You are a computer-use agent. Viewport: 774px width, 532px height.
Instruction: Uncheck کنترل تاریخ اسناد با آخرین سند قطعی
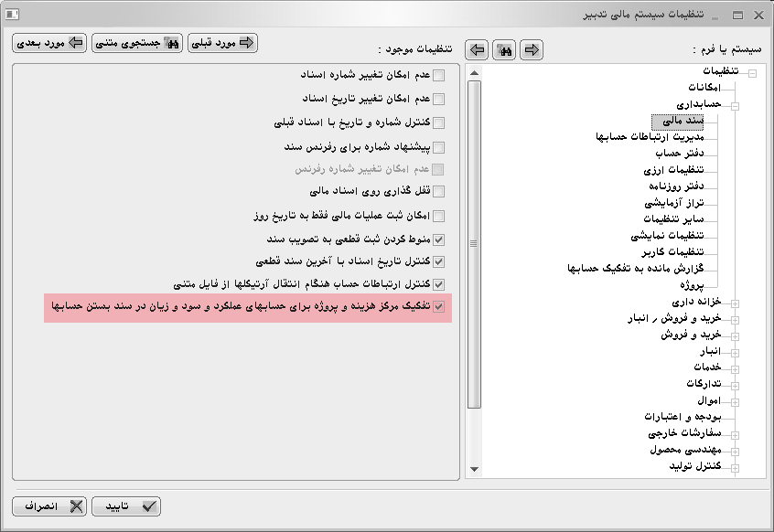[438, 262]
